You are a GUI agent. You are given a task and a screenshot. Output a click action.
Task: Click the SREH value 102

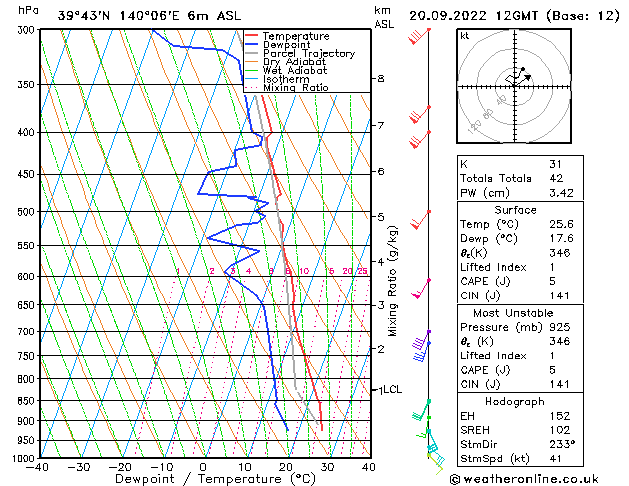(x=560, y=430)
